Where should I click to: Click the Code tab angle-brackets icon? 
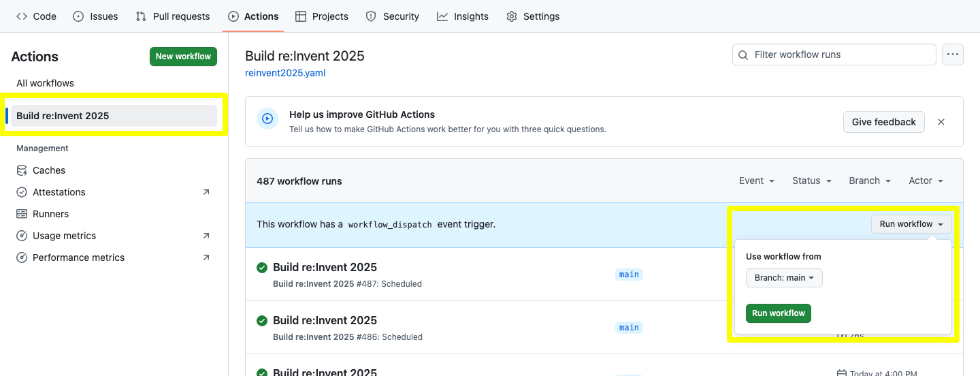[x=22, y=16]
